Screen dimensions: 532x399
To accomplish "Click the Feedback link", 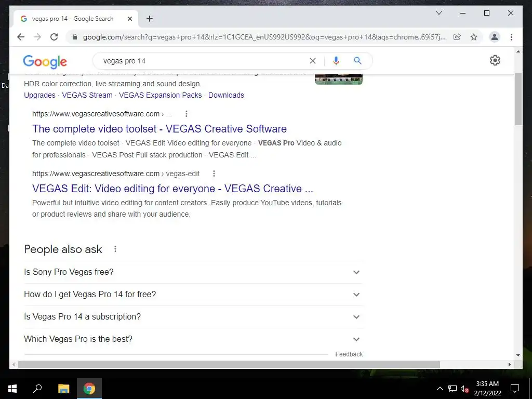I will (x=349, y=354).
